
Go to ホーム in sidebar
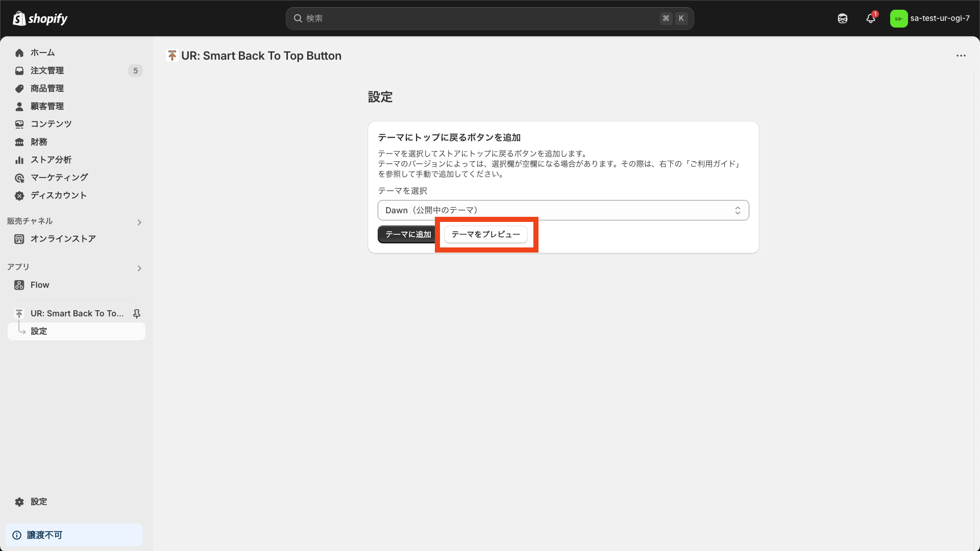[x=42, y=53]
